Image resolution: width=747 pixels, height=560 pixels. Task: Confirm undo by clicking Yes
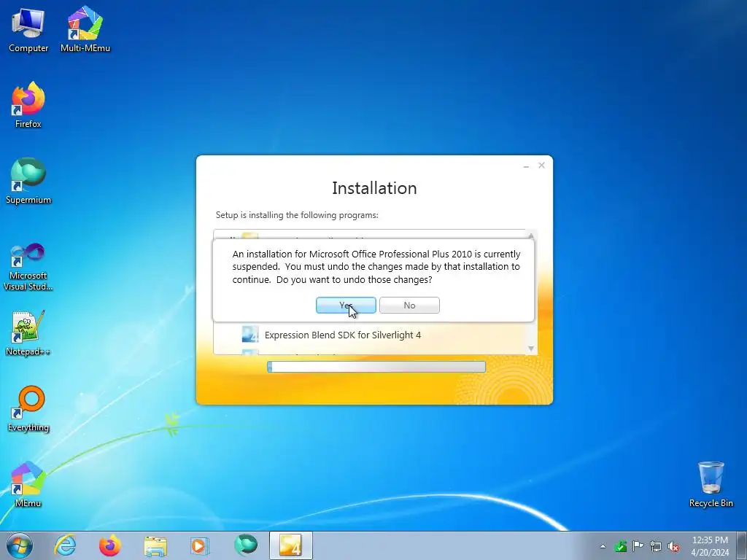(346, 306)
